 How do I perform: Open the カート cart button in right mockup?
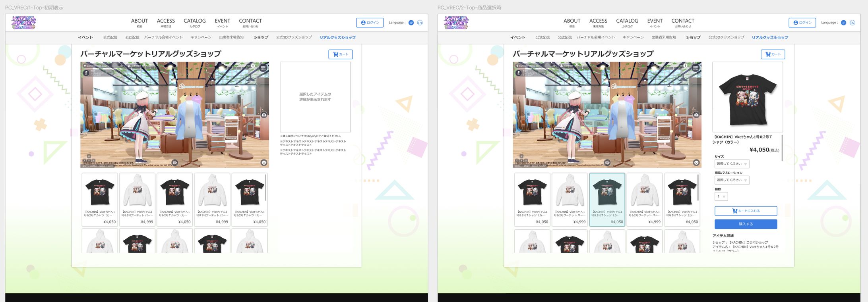773,54
